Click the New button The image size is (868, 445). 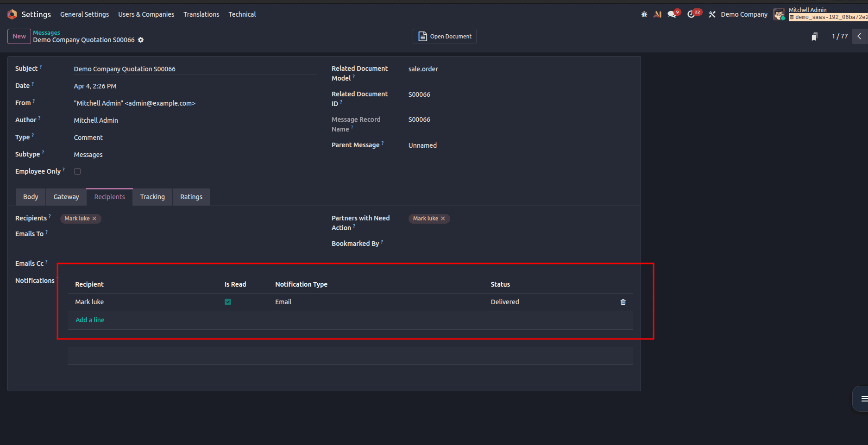[x=19, y=36]
